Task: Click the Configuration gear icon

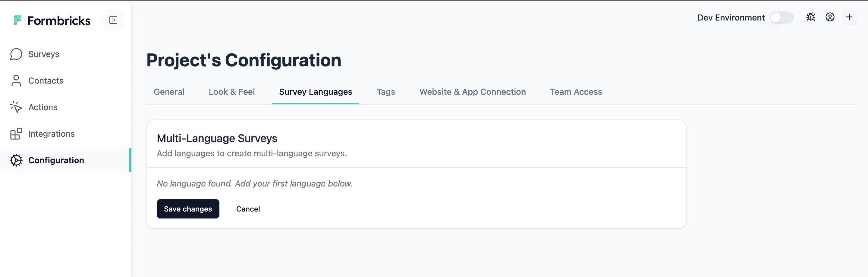Action: coord(16,160)
